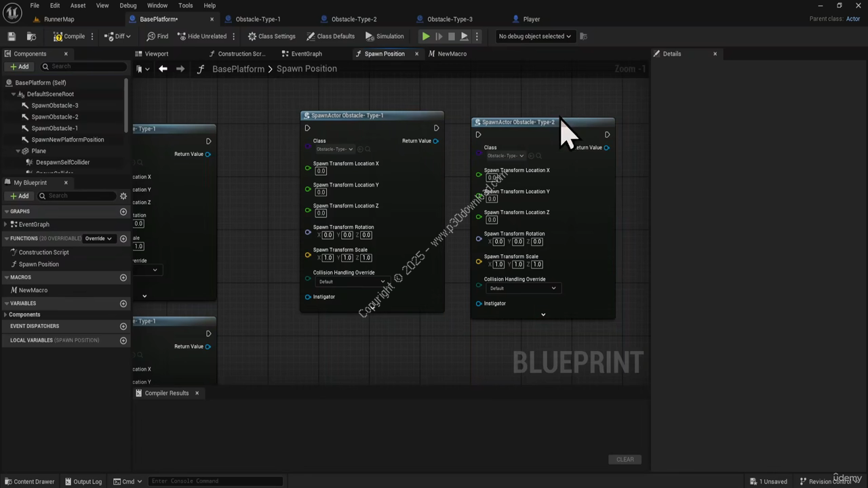Open the EventGraph tab
The height and width of the screenshot is (488, 868).
(x=306, y=54)
